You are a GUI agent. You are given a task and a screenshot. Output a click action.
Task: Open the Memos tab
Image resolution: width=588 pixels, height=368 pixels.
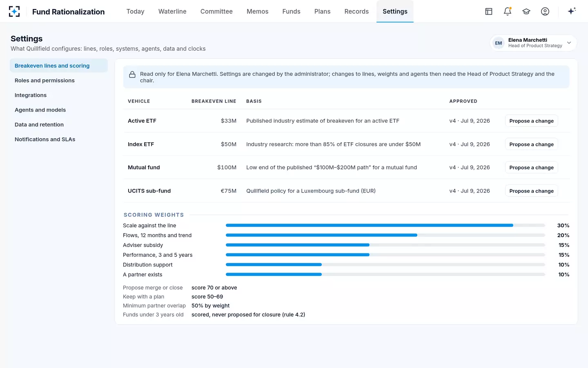[x=257, y=11]
